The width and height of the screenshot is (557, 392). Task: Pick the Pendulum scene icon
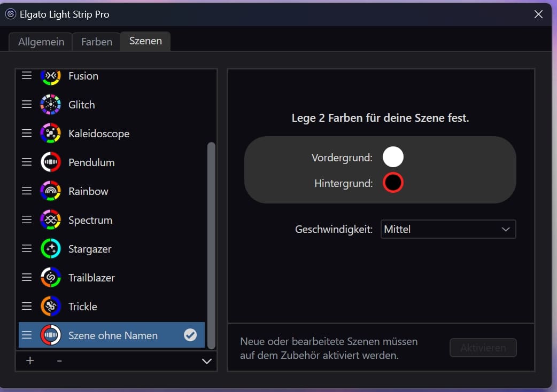(51, 162)
